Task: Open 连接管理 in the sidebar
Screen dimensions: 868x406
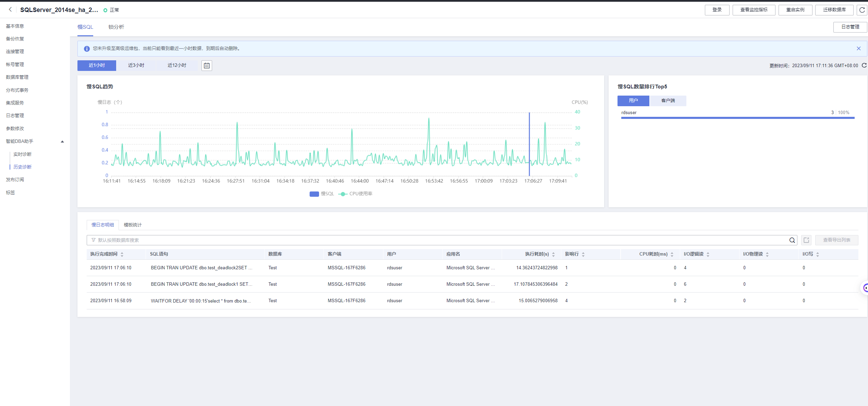Action: (x=15, y=51)
